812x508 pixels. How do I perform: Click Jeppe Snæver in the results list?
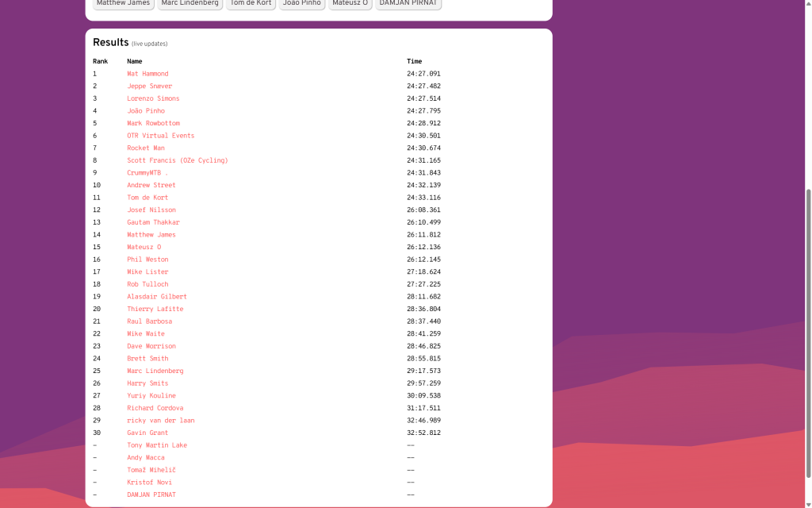tap(149, 86)
